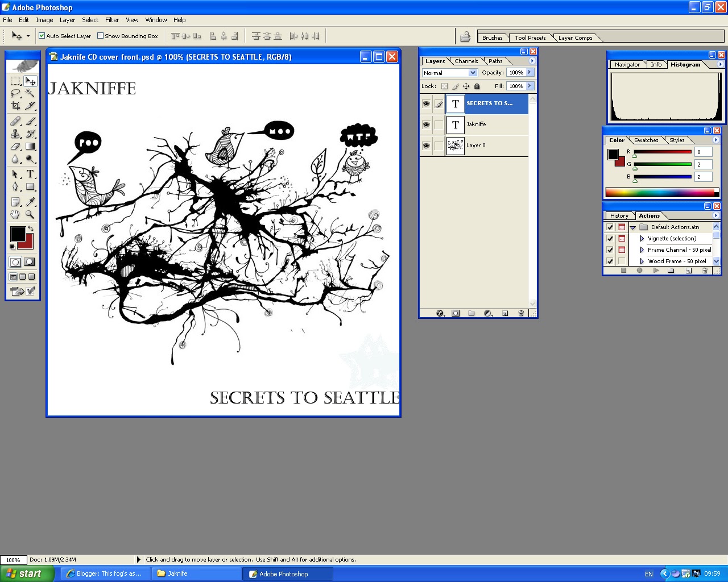
Task: Toggle Vignette (selection) action checkmark
Action: (x=610, y=239)
